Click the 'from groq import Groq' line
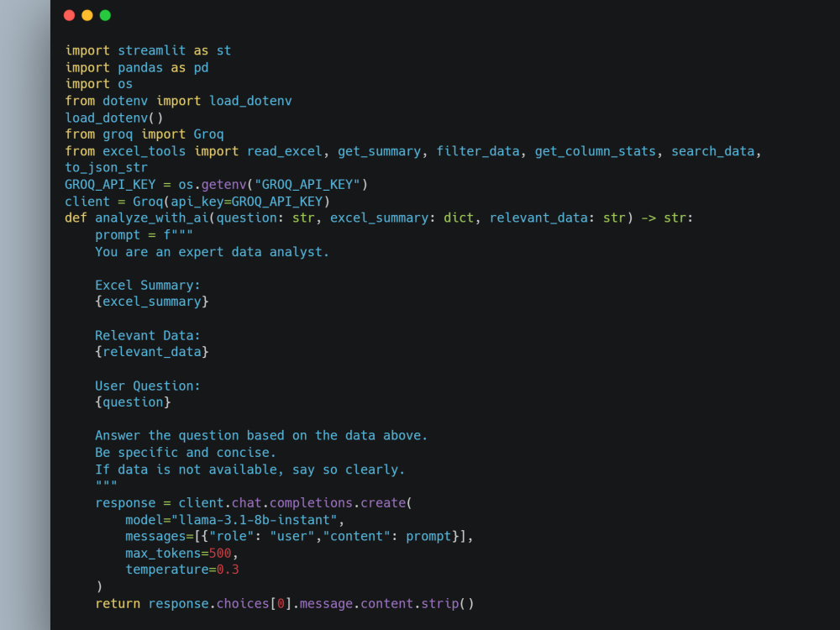 [x=144, y=134]
